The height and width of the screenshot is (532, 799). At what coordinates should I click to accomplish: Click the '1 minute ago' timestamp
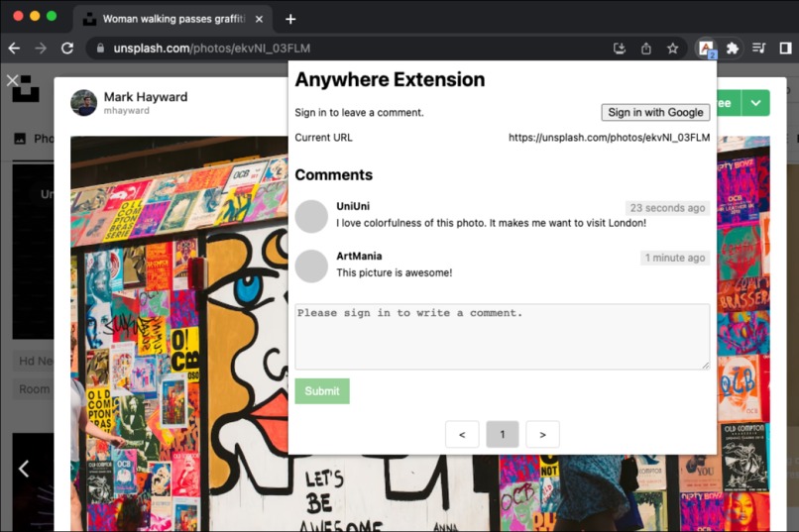point(675,258)
